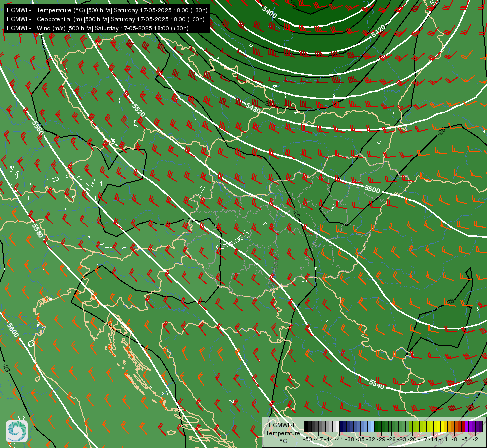This screenshot has width=487, height=448.
Task: Click the 5600 contour label
Action: coord(13,330)
